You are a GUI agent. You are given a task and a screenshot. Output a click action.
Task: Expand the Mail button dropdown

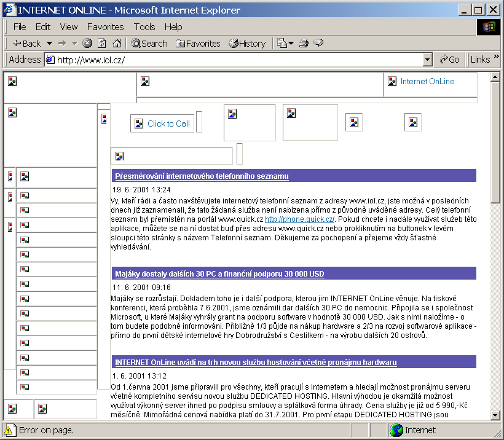[291, 44]
